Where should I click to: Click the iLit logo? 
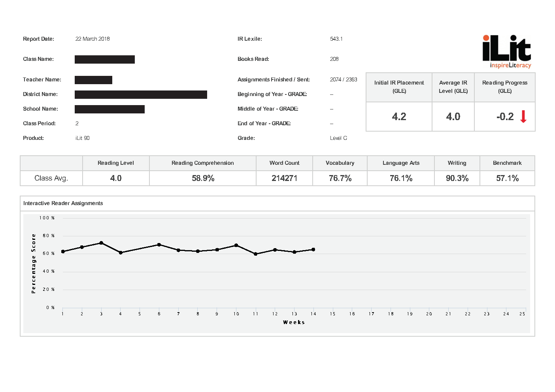(506, 50)
